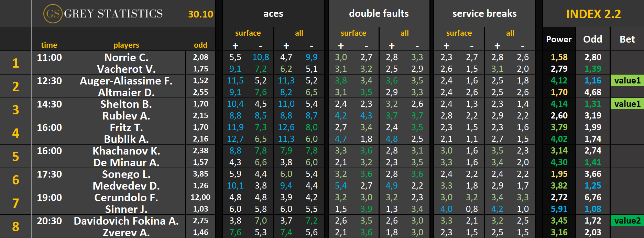Click the value1 badge in Auger-Aliassime row
Screen dimensions: 644x238
coord(627,81)
